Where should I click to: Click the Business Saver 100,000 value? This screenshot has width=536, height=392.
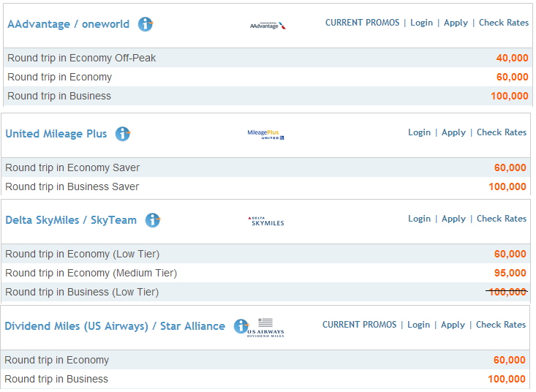[x=507, y=187]
